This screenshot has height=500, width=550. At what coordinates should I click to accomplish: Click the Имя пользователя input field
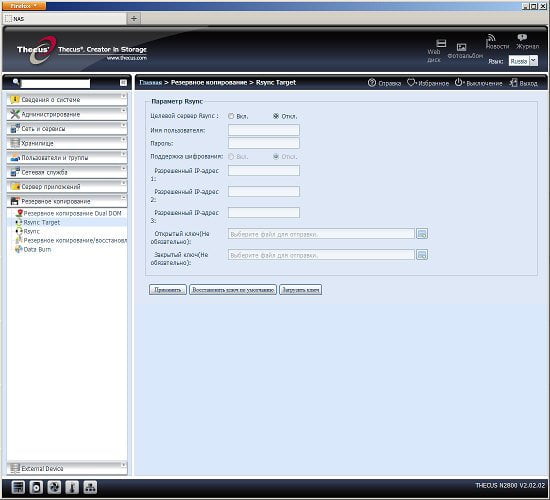click(x=264, y=130)
